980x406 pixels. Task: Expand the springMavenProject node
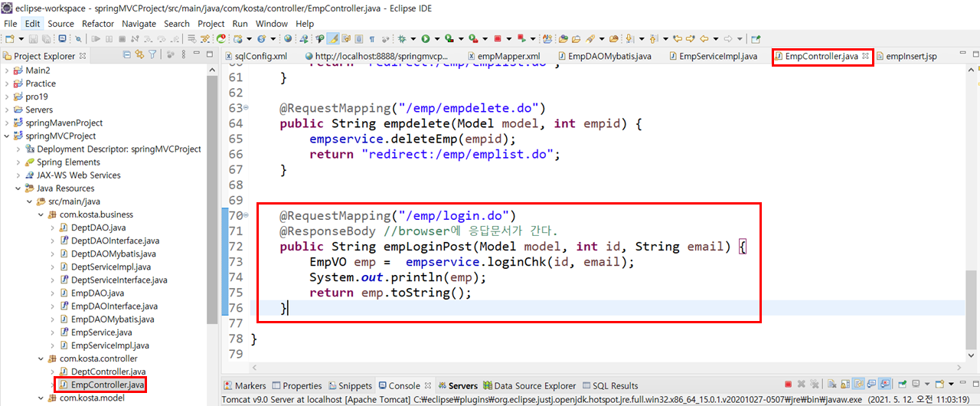click(x=7, y=123)
